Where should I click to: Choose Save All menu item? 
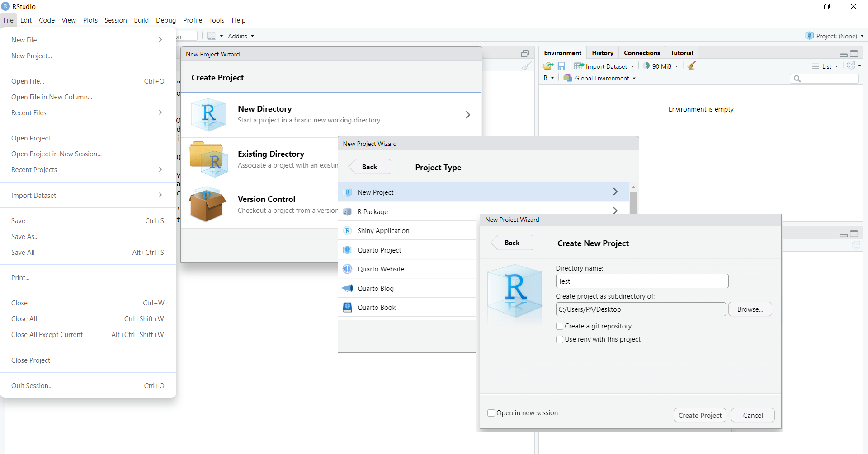tap(88, 253)
